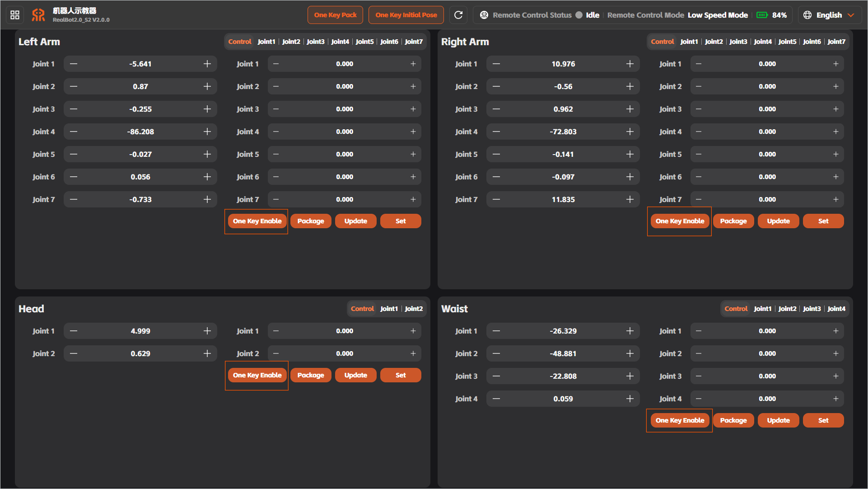
Task: Select Control tab in Waist panel
Action: coord(736,309)
